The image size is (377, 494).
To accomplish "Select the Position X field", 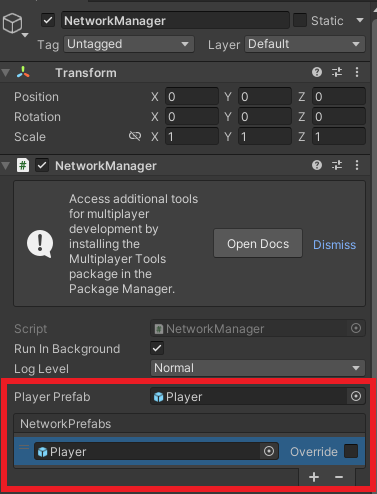I will (x=192, y=97).
